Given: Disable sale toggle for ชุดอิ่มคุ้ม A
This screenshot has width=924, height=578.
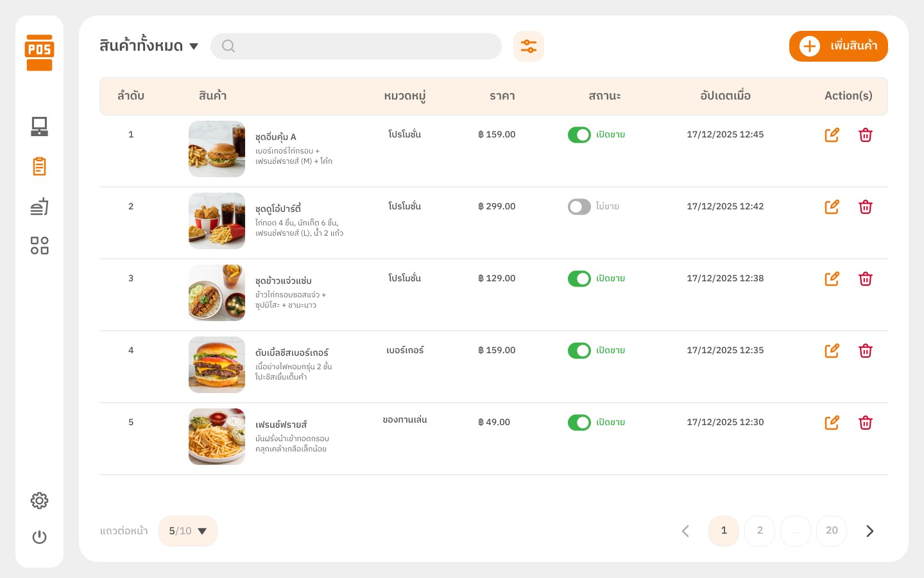Looking at the screenshot, I should pos(579,135).
